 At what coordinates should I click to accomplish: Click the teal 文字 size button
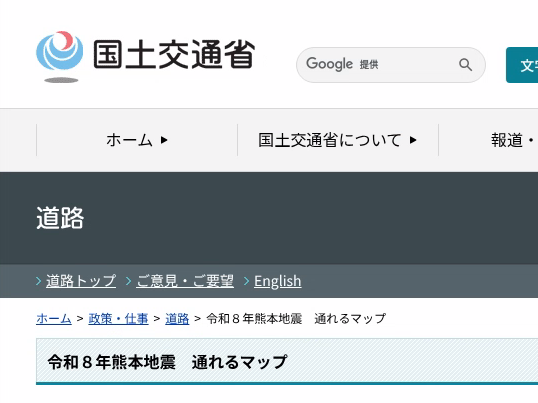(x=522, y=65)
